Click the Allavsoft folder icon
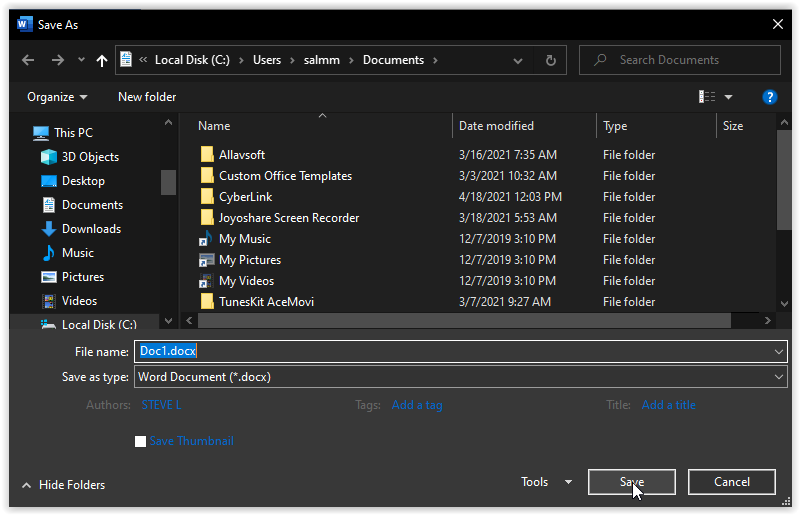The height and width of the screenshot is (515, 800). [x=207, y=155]
